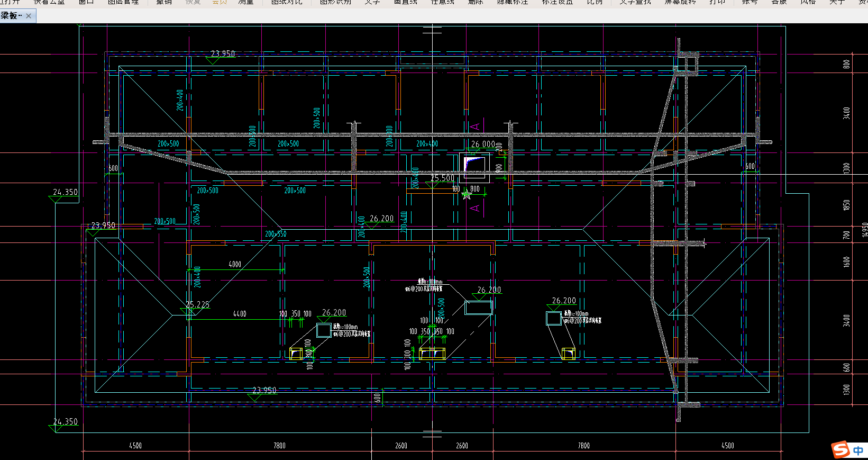Open 文字查找 text search
868x460 pixels.
(x=635, y=2)
